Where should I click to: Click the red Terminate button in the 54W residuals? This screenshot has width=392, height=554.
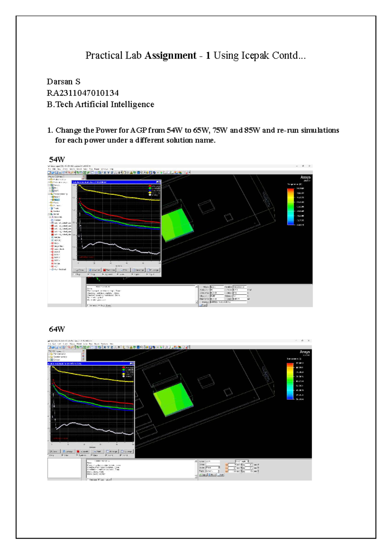109,270
